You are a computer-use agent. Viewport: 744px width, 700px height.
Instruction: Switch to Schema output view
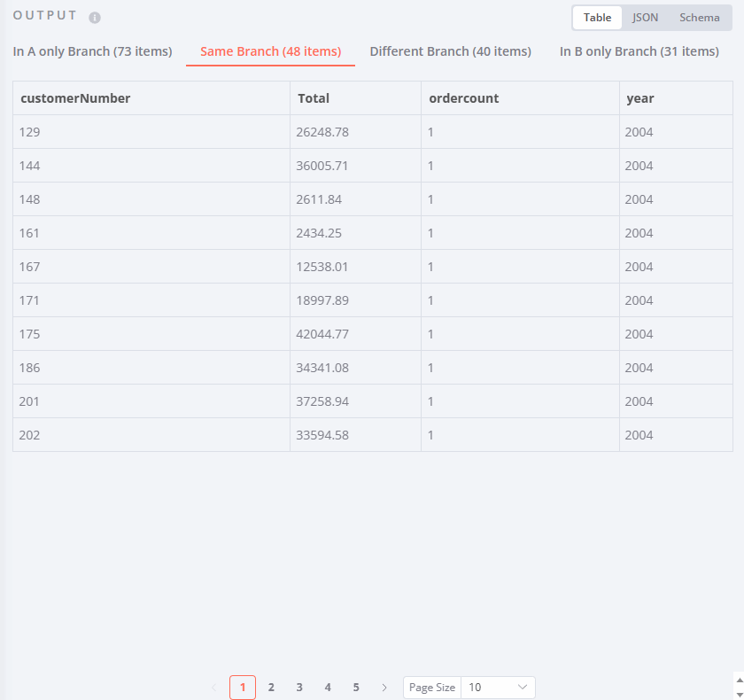click(x=699, y=17)
